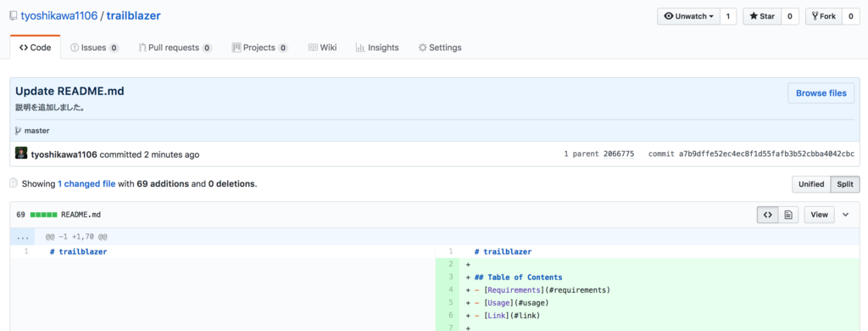Open the Wiki tab
Screen dimensions: 868x331
(322, 48)
